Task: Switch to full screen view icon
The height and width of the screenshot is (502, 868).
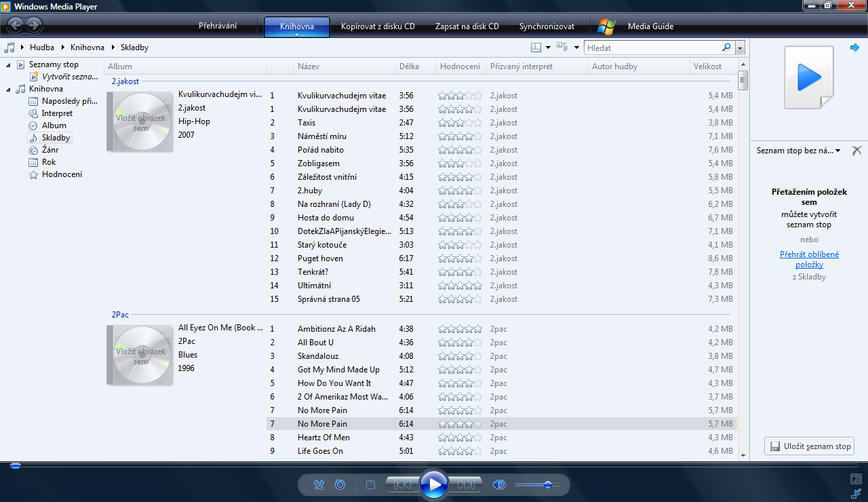Action: click(856, 480)
